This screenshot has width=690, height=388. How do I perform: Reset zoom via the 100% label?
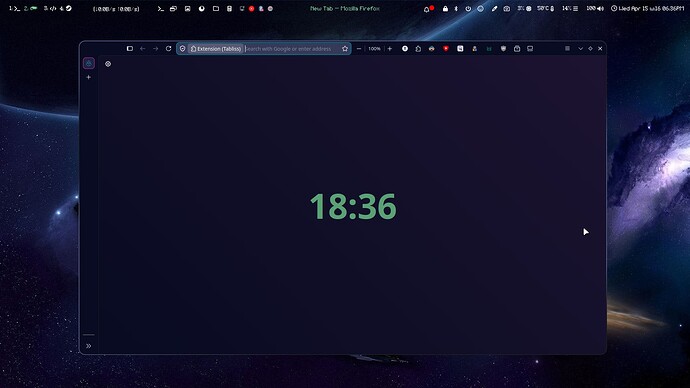click(x=374, y=48)
